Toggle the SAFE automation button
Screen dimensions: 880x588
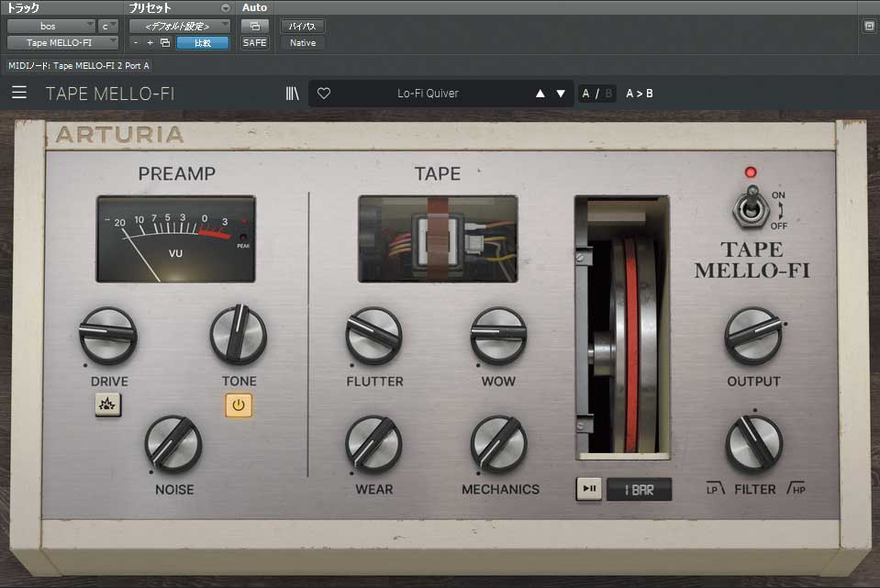tap(255, 42)
